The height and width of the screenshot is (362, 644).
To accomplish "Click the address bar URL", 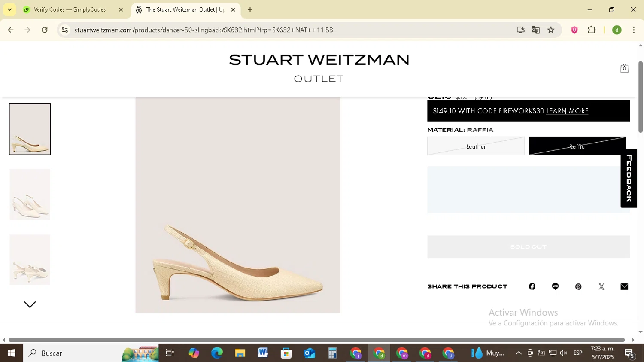I will tap(204, 30).
